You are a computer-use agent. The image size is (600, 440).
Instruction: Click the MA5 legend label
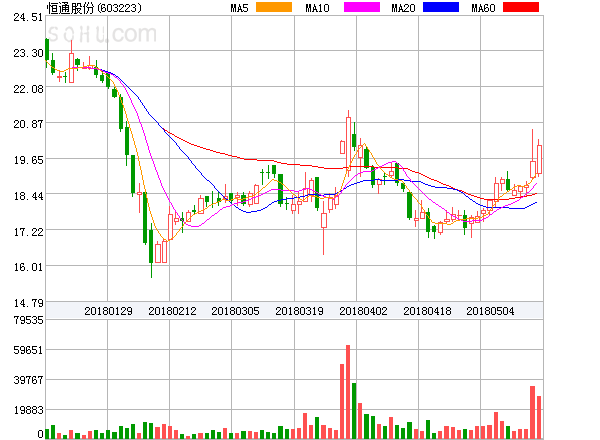[x=239, y=8]
